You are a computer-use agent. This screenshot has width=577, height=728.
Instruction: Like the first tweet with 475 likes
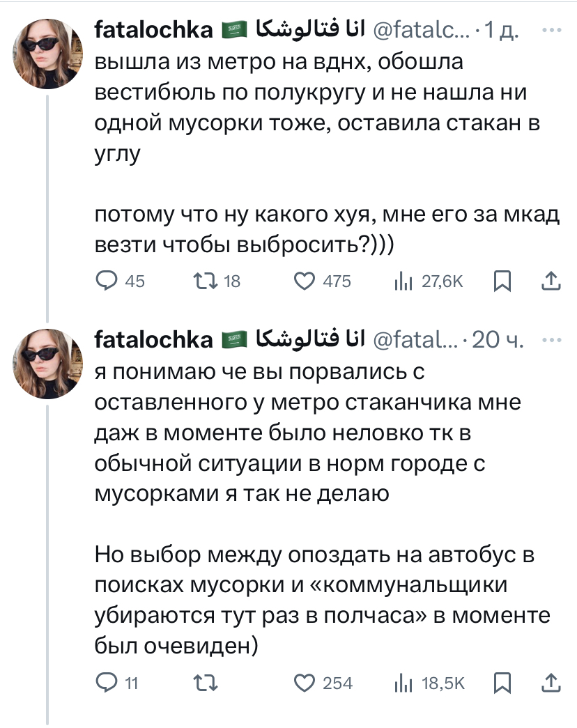click(x=305, y=281)
